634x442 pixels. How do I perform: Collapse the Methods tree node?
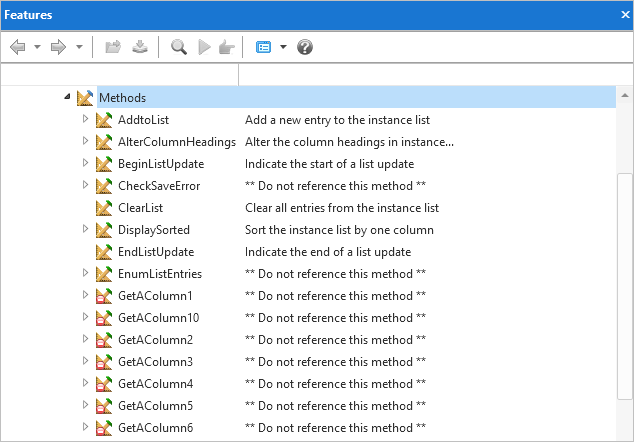[67, 97]
